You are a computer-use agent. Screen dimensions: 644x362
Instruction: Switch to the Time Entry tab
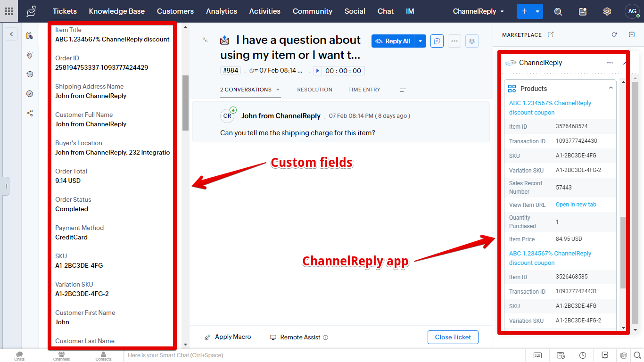(364, 90)
